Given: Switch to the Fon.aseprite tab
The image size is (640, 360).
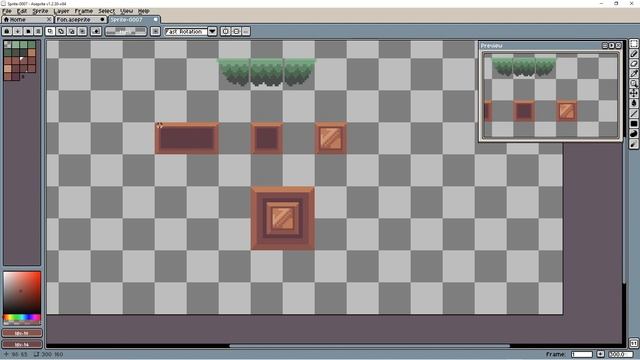Looking at the screenshot, I should tap(80, 19).
